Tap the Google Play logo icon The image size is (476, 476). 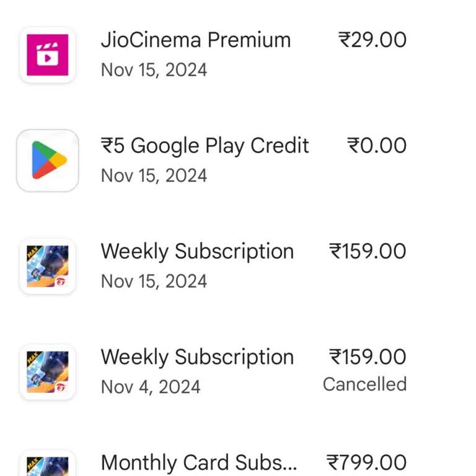pos(47,160)
